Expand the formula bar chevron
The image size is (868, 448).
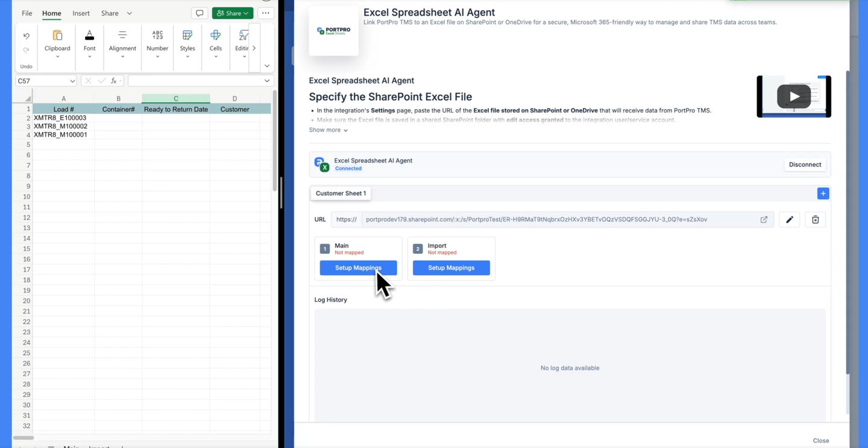pyautogui.click(x=267, y=81)
